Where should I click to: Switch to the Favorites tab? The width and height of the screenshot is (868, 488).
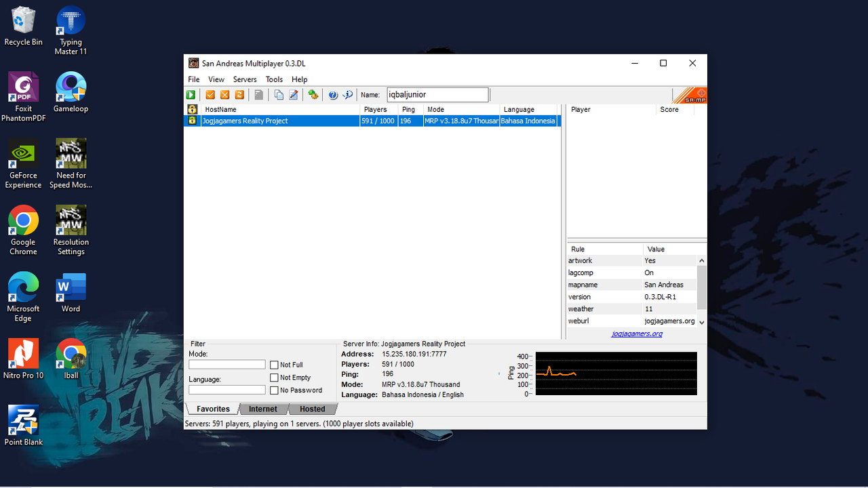(213, 409)
